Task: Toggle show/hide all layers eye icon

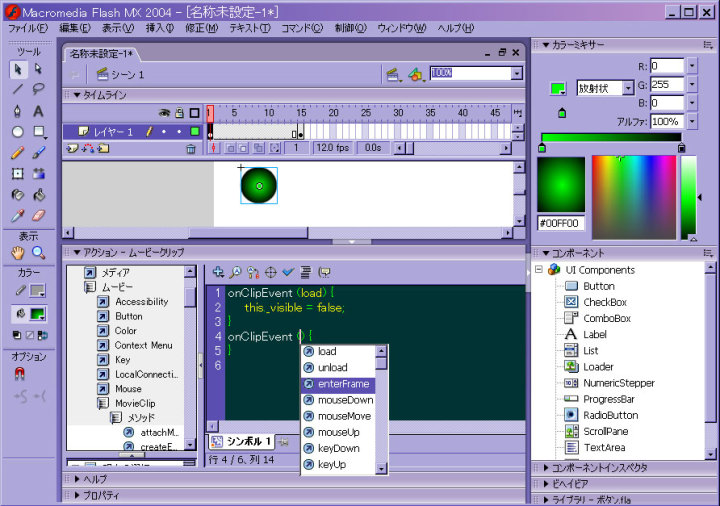Action: pos(164,113)
